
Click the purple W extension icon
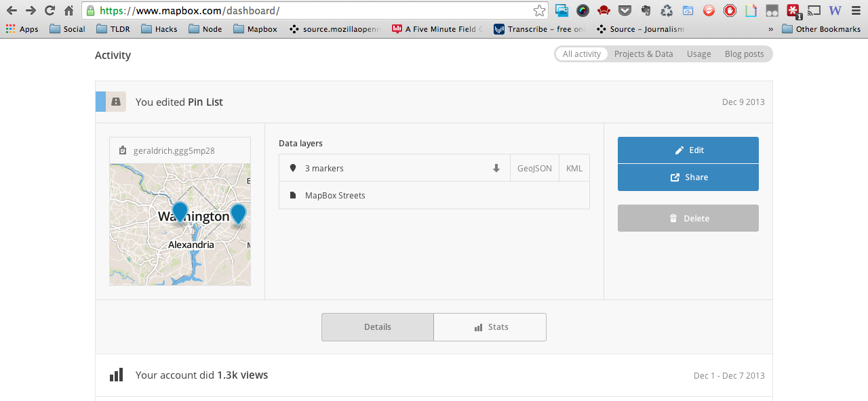pos(835,10)
